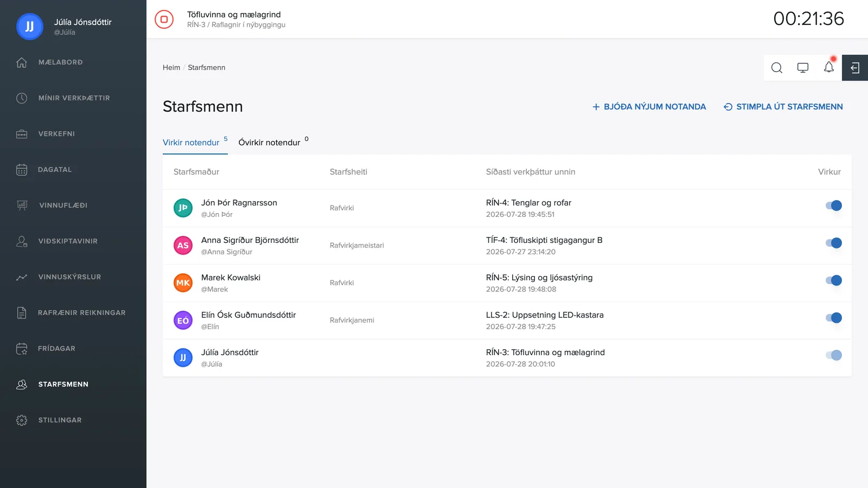The width and height of the screenshot is (868, 488).
Task: Open Jón Þór Ragnarsson's name
Action: pos(239,203)
